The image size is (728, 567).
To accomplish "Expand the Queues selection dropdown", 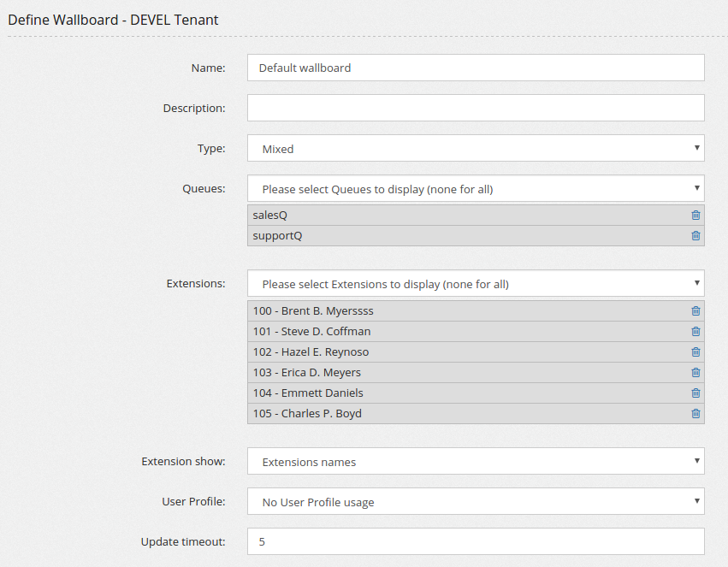I will coord(476,189).
